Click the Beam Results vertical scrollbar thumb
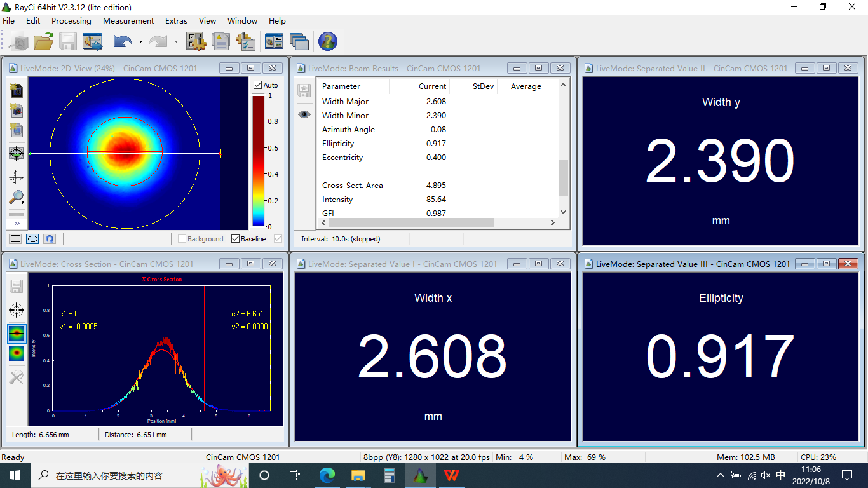This screenshot has height=488, width=868. (562, 178)
